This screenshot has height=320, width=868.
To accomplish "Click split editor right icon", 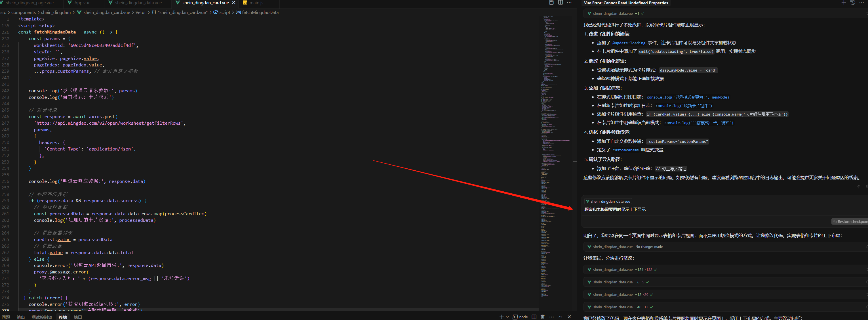I will 560,3.
